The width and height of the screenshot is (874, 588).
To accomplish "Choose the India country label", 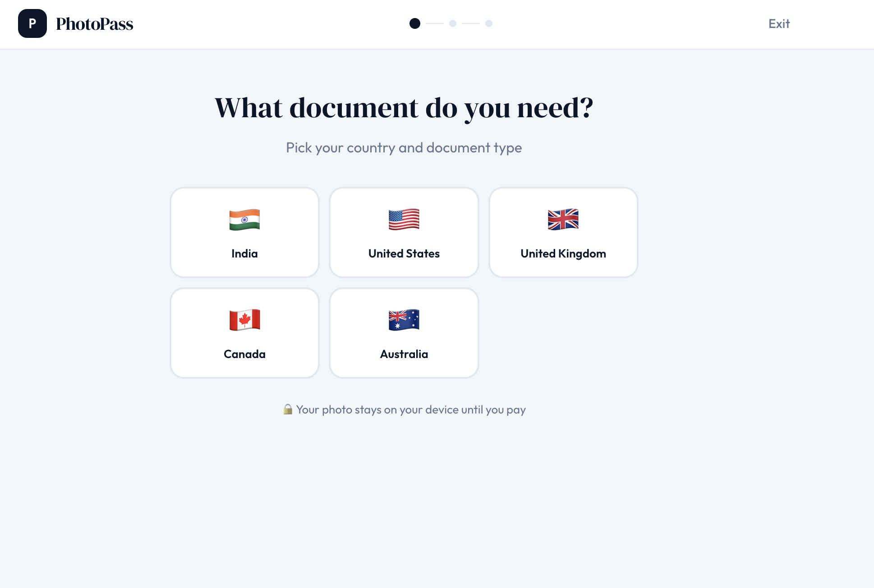I will pos(244,253).
